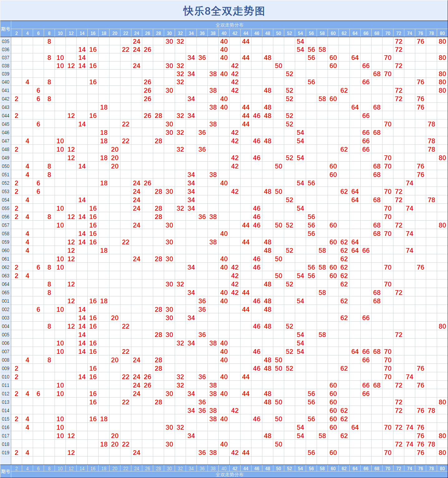Click period number 058 row label
This screenshot has height=478, width=448.
point(6,233)
